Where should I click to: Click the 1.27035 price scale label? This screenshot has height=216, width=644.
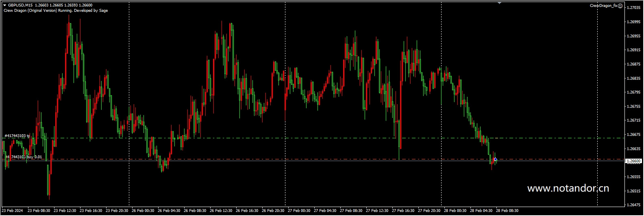[633, 8]
